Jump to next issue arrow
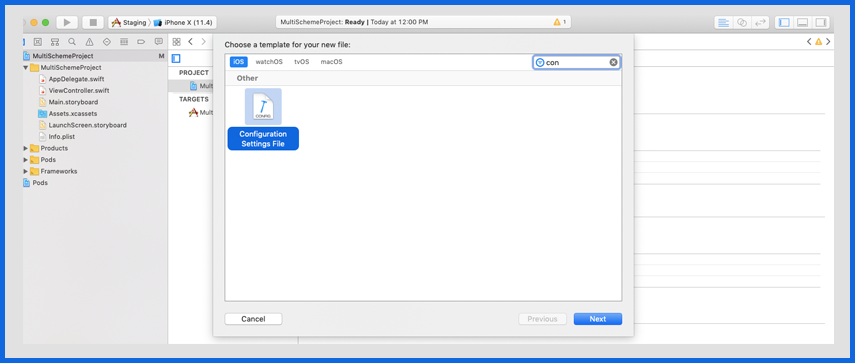This screenshot has width=855, height=363. pyautogui.click(x=828, y=41)
